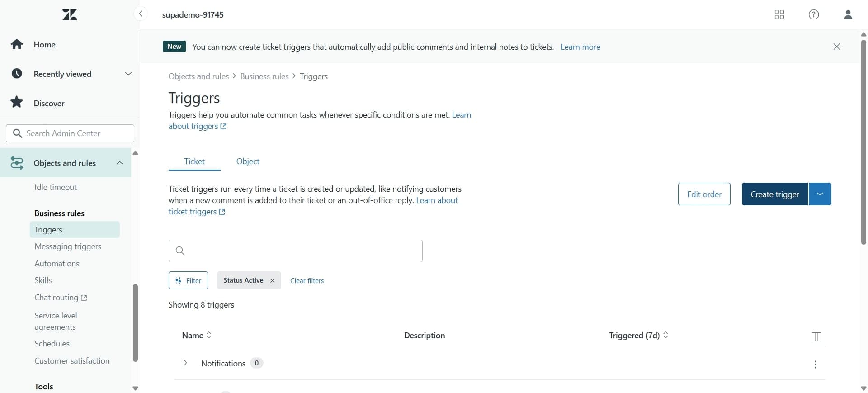
Task: Open Automations in the sidebar
Action: (x=57, y=264)
